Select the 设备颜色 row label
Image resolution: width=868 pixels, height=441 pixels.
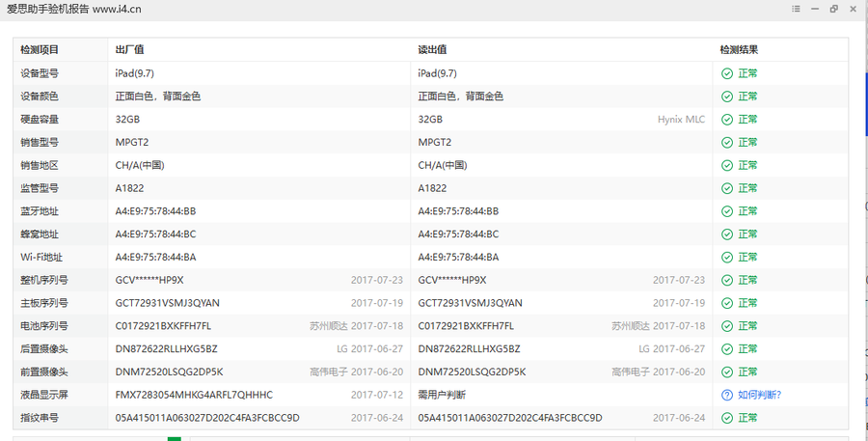point(40,96)
